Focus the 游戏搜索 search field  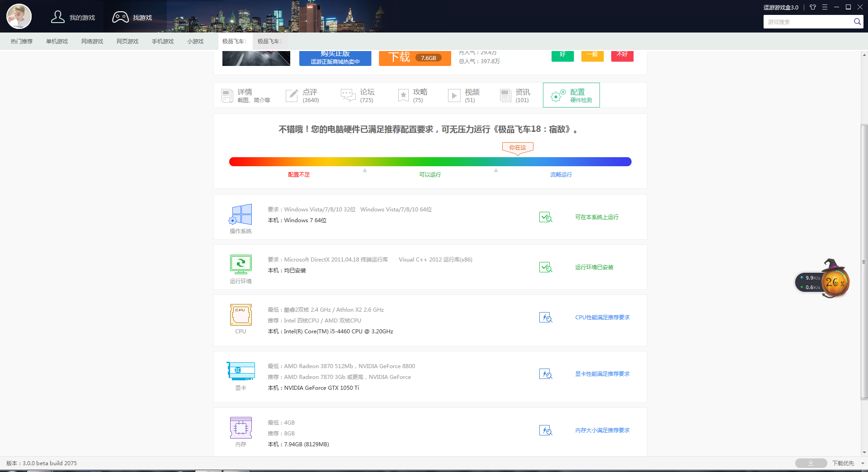tap(807, 22)
